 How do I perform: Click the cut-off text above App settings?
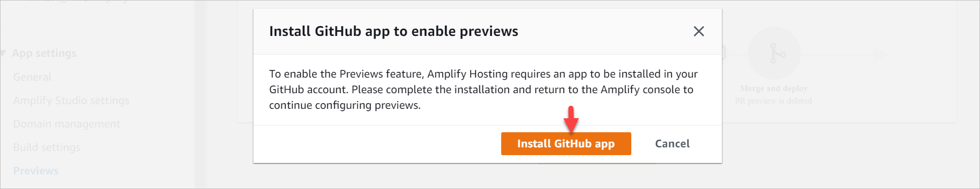coord(78,2)
